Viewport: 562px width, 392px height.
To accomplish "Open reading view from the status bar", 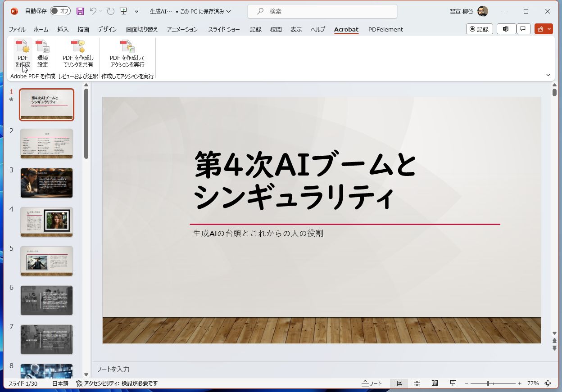I will click(435, 383).
